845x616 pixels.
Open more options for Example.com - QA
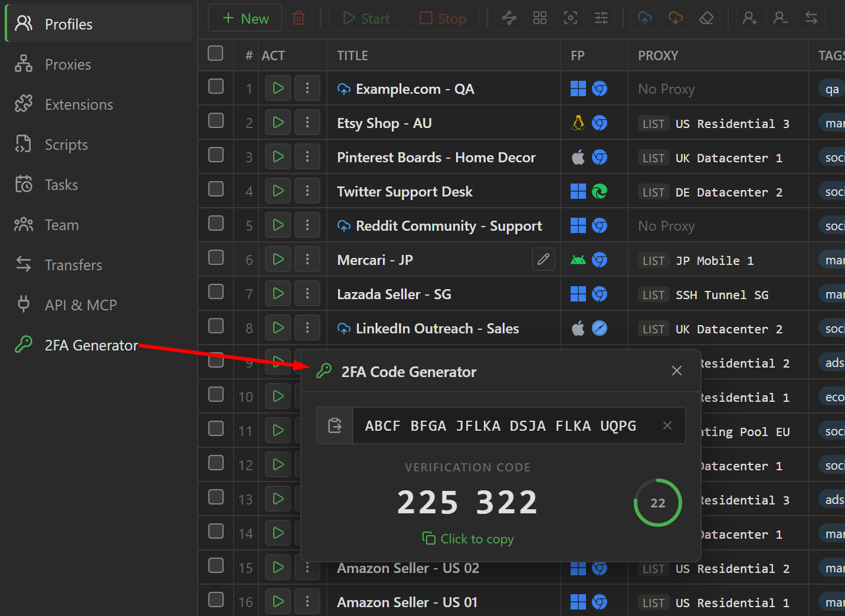click(307, 89)
